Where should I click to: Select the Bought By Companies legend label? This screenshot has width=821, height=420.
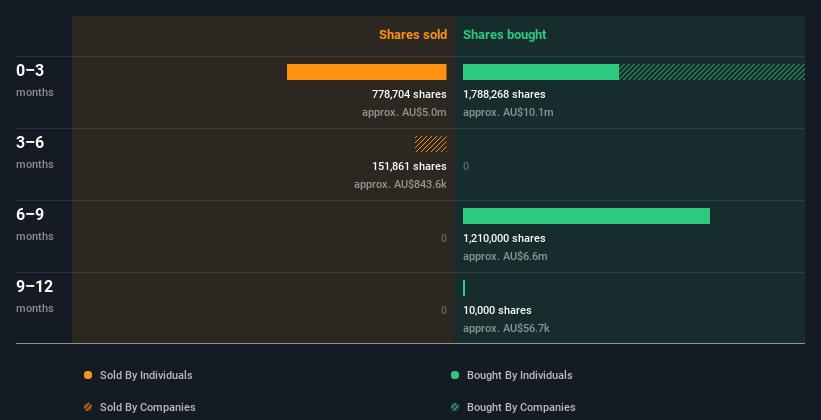tap(521, 407)
